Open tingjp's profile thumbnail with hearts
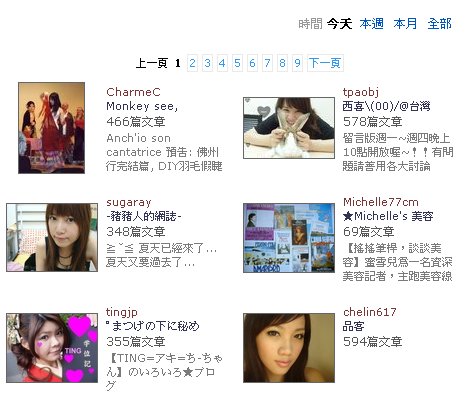Image resolution: width=469 pixels, height=403 pixels. click(52, 348)
